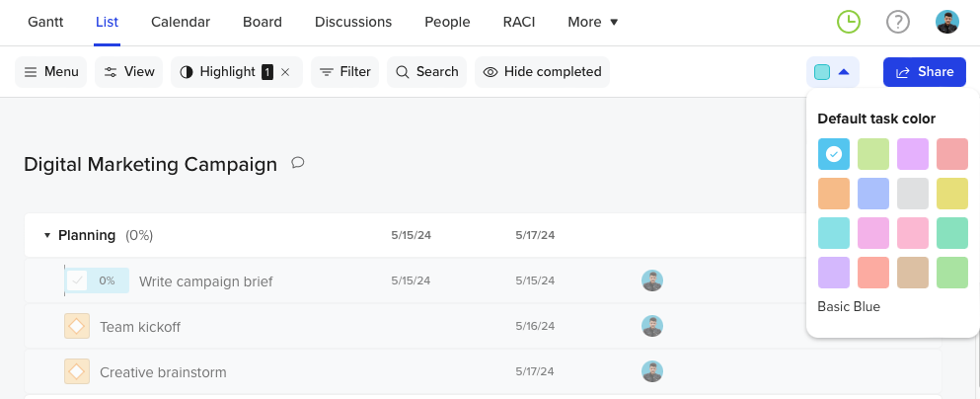Open the Filter options

coord(344,72)
